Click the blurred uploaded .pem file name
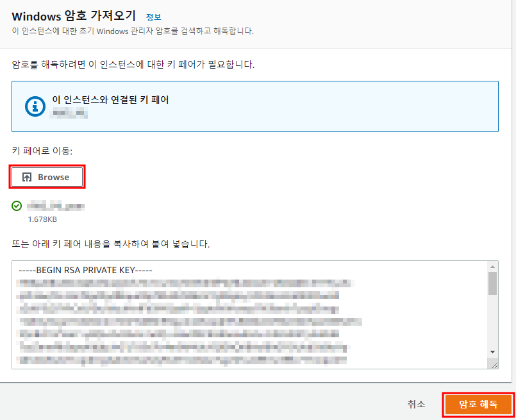This screenshot has width=516, height=420. click(56, 206)
